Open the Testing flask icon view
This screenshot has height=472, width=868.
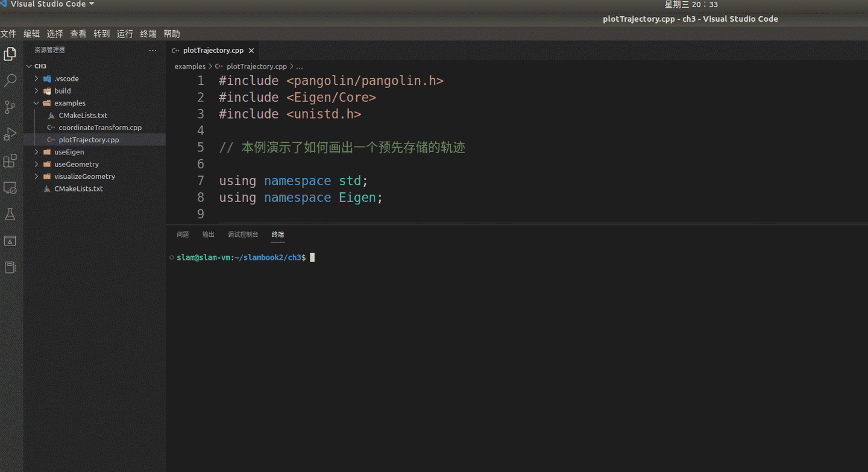click(x=10, y=214)
